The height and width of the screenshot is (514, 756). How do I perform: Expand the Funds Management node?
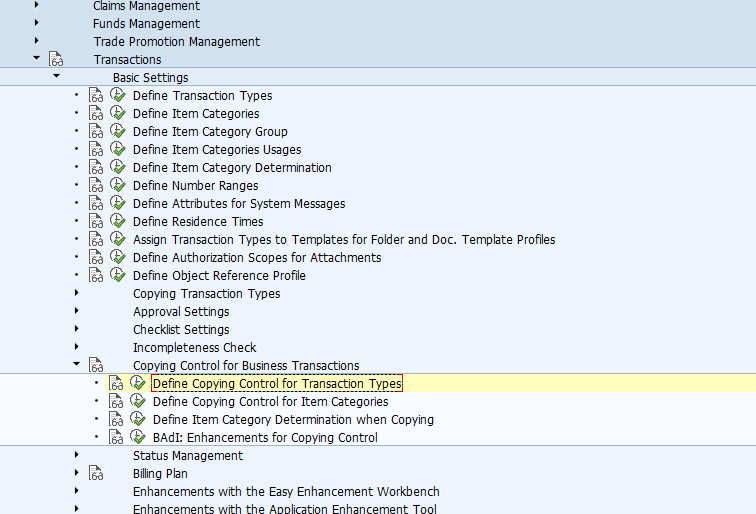pyautogui.click(x=36, y=23)
